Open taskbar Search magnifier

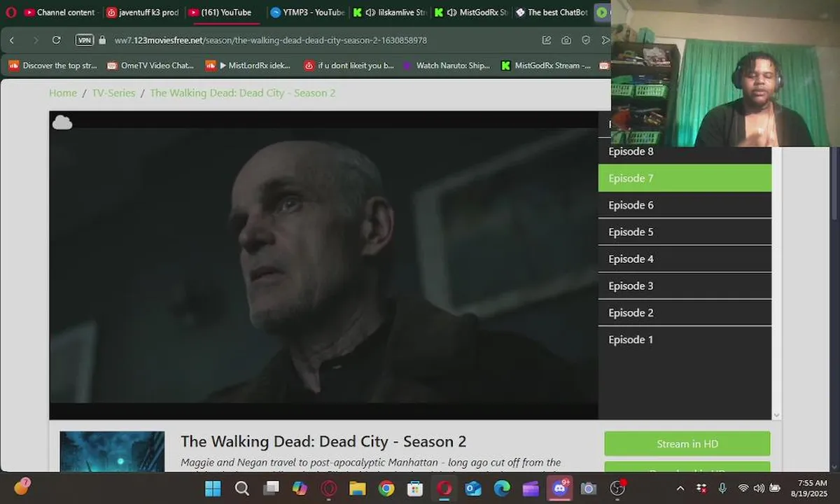242,488
